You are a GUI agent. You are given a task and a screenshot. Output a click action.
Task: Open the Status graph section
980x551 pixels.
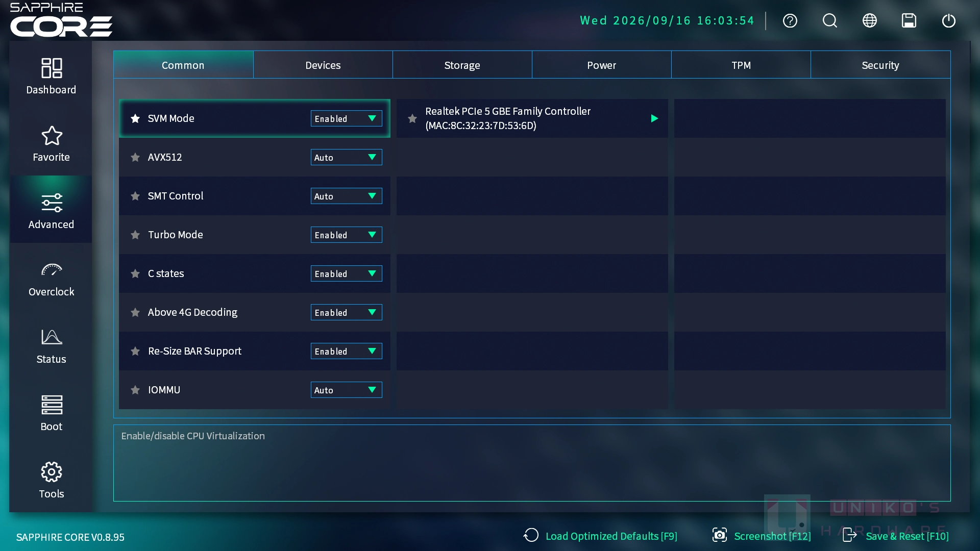(51, 346)
